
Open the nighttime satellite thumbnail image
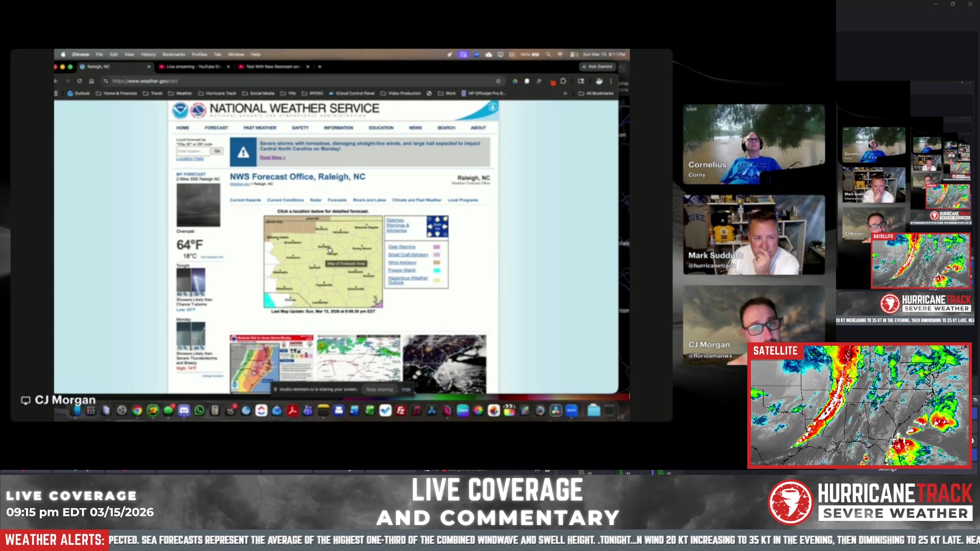[x=444, y=364]
